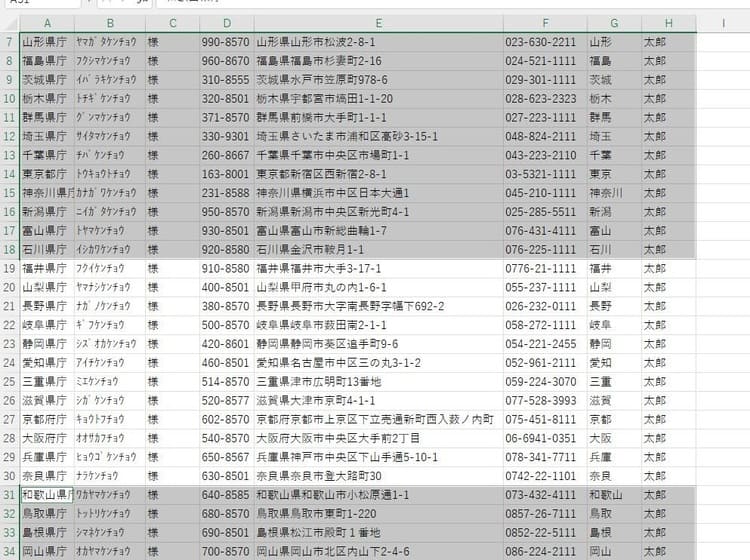
Task: Click address 神奈川県横浜市中区日本大通1
Action: click(378, 193)
